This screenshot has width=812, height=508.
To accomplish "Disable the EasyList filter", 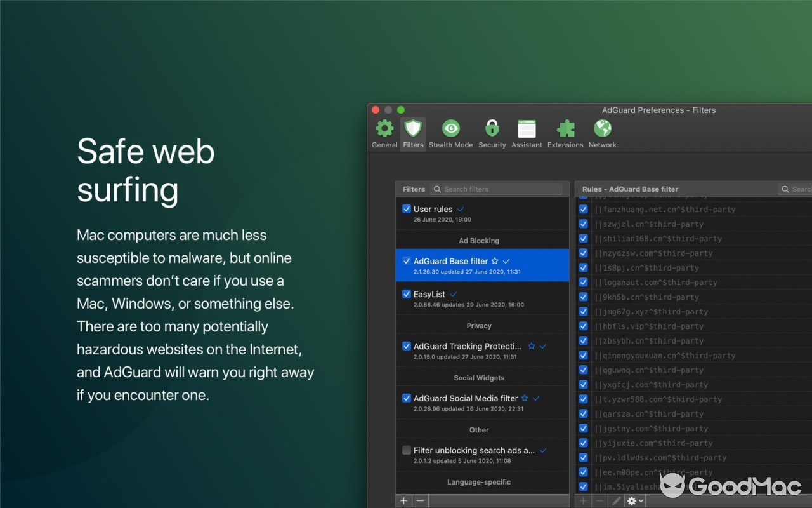I will click(406, 294).
